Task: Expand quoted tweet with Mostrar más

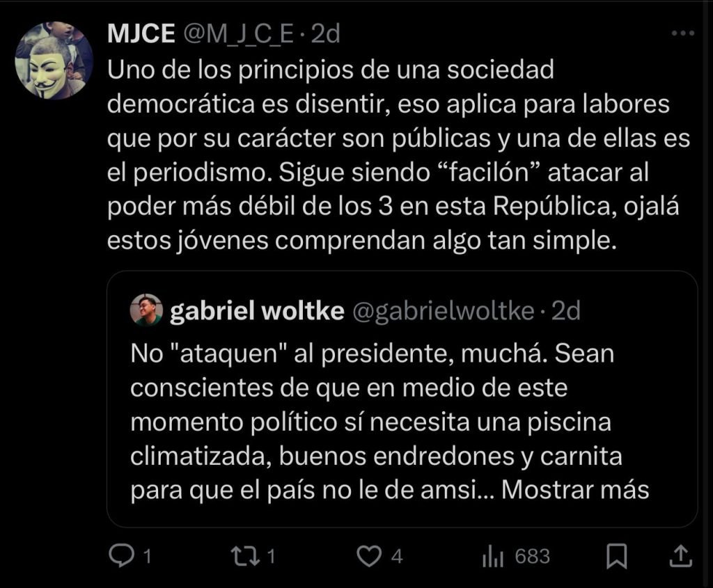Action: [x=575, y=489]
